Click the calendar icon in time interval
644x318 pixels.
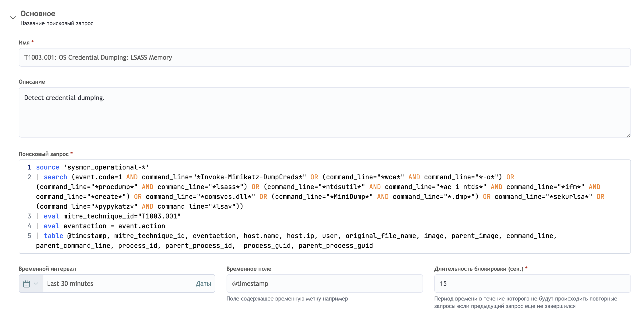pos(27,284)
